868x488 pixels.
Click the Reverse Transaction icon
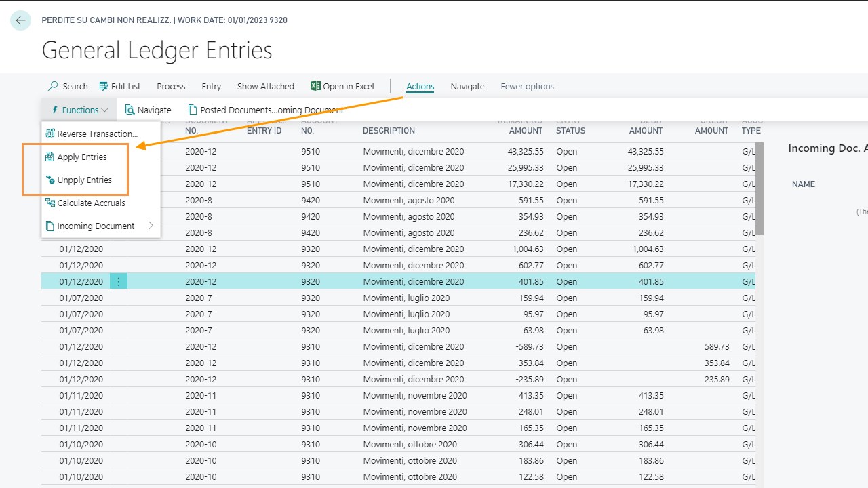coord(50,134)
